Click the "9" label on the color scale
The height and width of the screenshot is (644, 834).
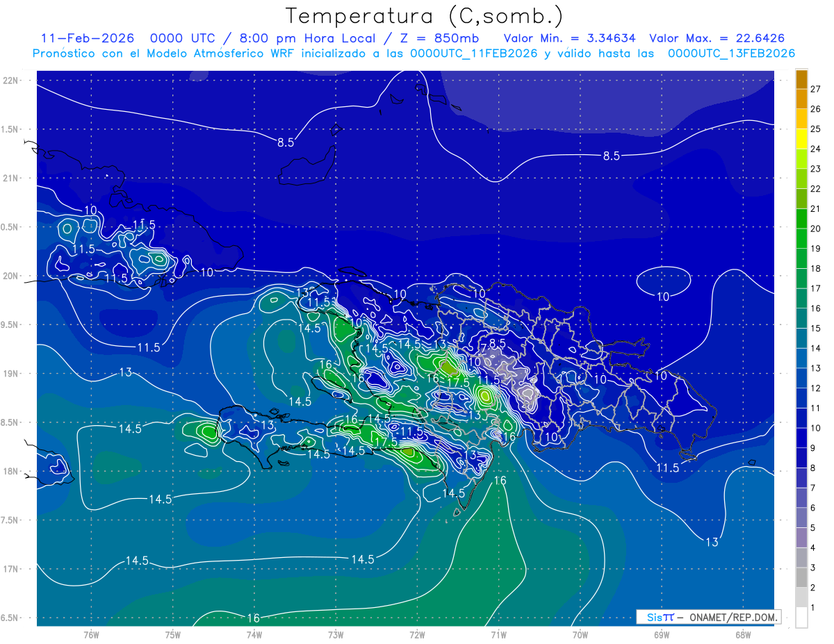coord(813,448)
